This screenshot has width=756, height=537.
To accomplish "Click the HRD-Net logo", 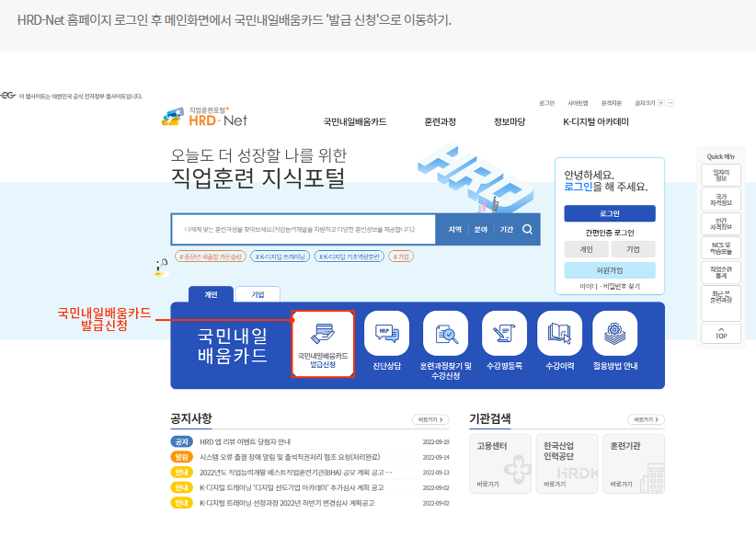I will (204, 117).
